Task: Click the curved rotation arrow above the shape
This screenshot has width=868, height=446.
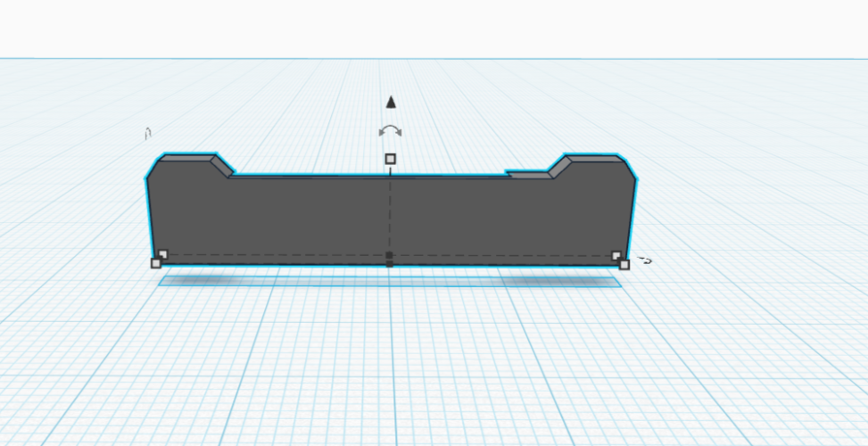Action: click(x=390, y=131)
